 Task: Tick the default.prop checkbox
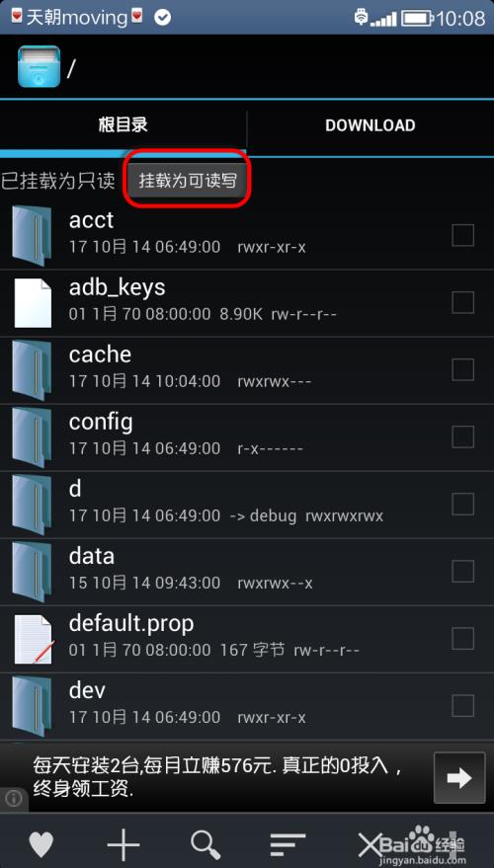click(463, 638)
